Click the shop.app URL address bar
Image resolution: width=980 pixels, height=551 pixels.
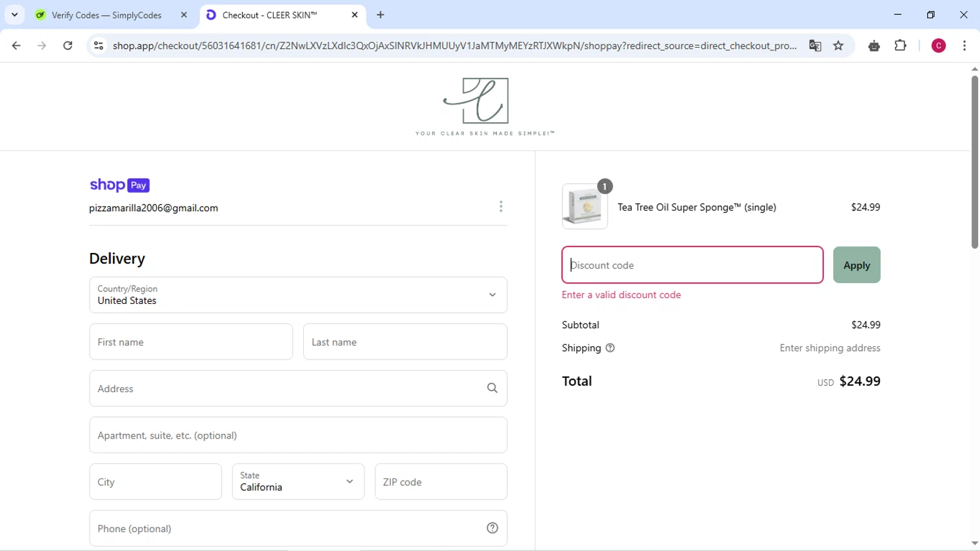454,46
